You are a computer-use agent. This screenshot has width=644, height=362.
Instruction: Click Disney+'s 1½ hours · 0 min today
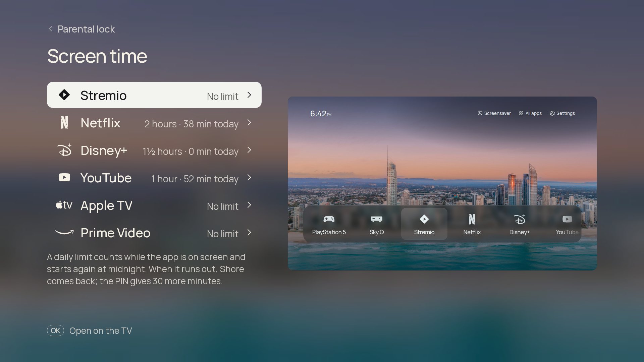tap(191, 152)
